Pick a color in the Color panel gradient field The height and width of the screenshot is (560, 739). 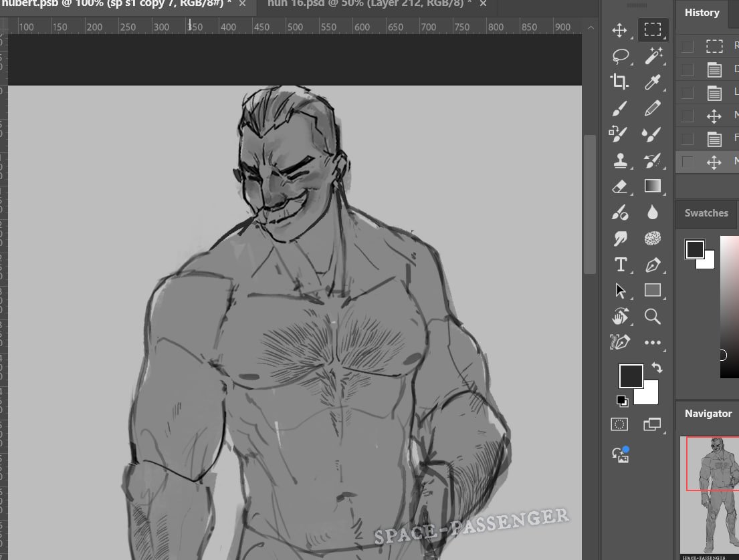(729, 307)
